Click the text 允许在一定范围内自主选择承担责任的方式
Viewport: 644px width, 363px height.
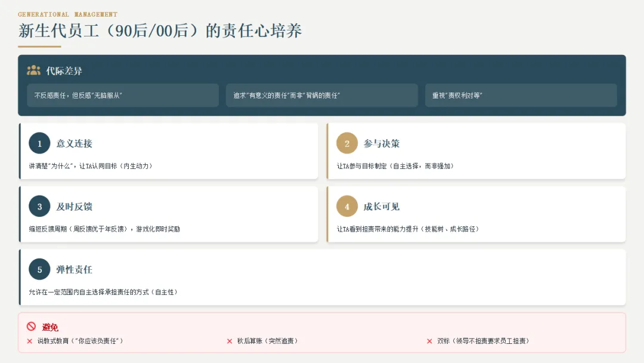(103, 293)
